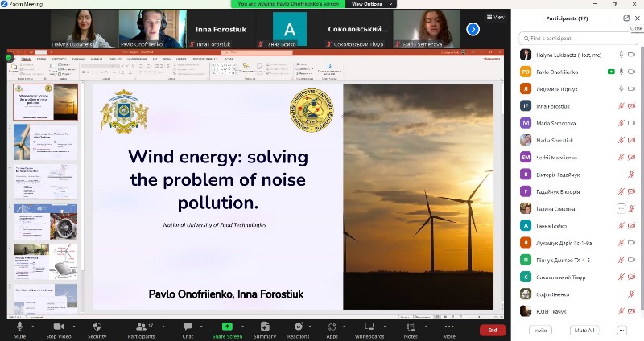Mute microphone in Zoom toolbar
The width and height of the screenshot is (644, 341).
click(20, 327)
